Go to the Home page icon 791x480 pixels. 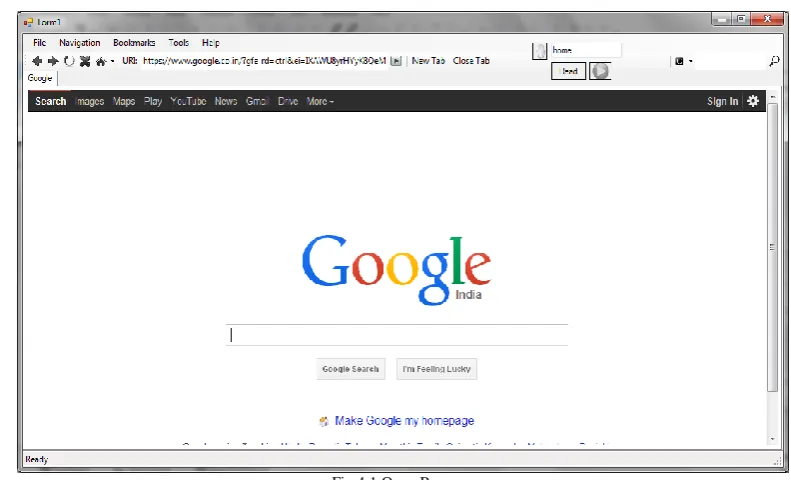101,62
